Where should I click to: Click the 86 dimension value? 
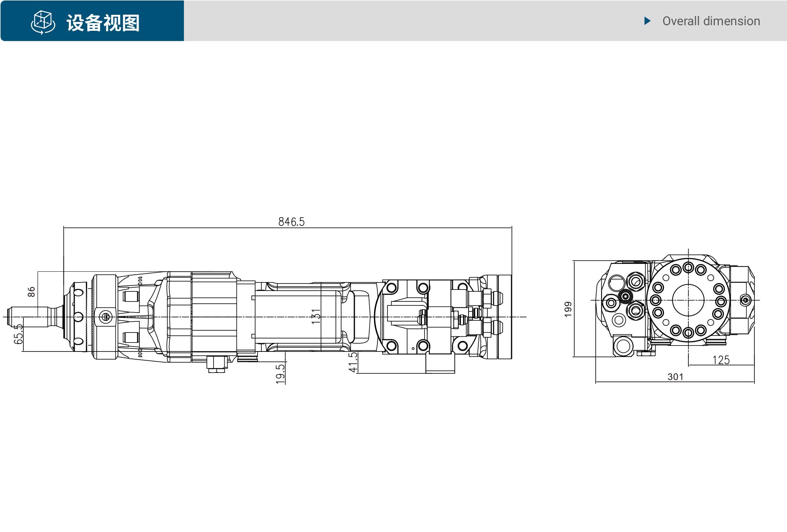[x=32, y=292]
